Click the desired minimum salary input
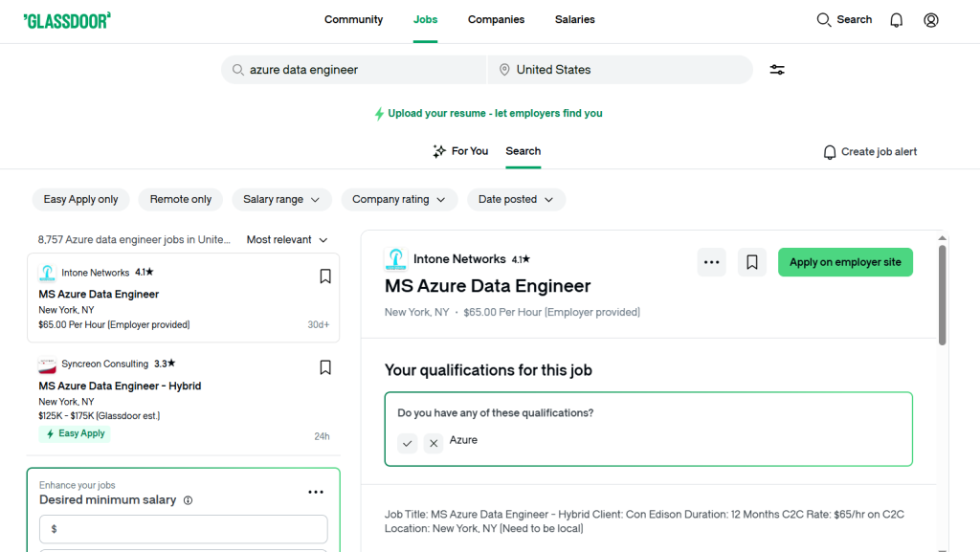 pos(183,530)
